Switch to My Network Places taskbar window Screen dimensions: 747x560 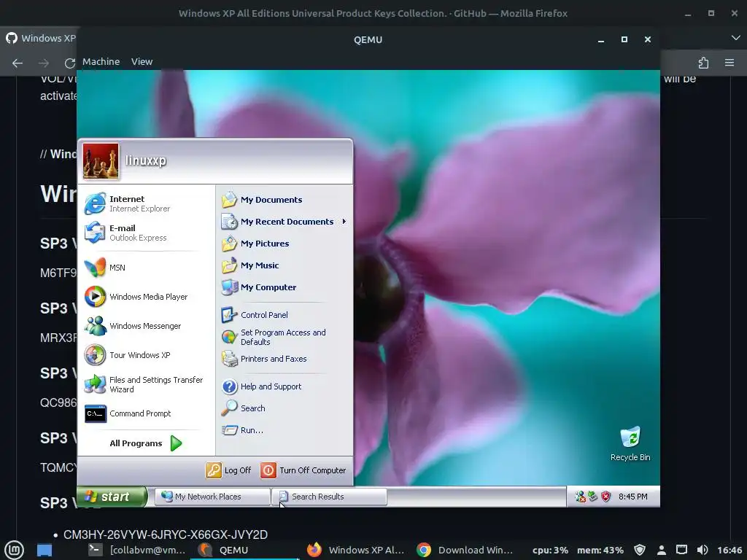click(212, 497)
